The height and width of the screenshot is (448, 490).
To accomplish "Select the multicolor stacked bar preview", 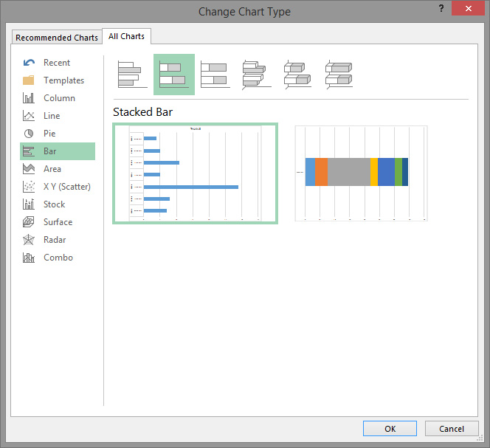I will 361,173.
